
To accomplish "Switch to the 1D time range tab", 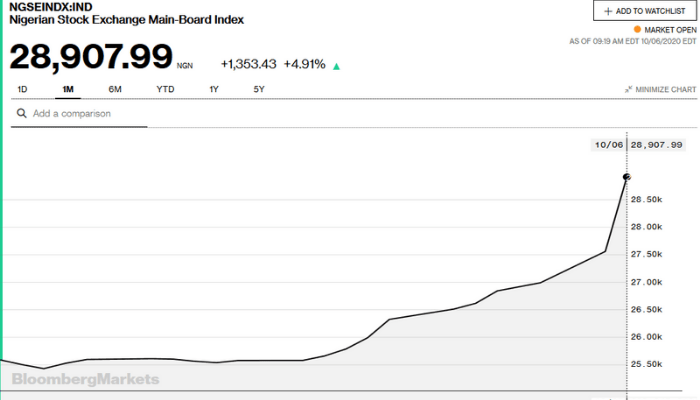I will tap(23, 89).
